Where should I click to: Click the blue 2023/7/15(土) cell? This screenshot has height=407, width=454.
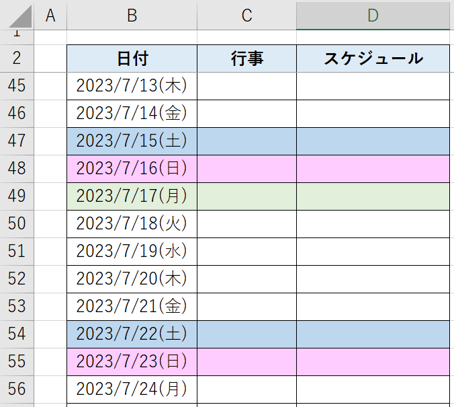[132, 141]
